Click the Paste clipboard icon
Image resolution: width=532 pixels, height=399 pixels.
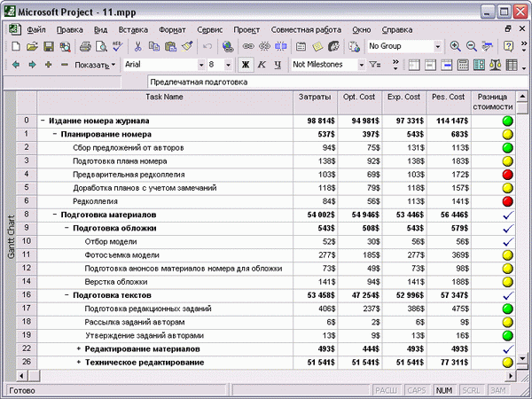pos(170,46)
